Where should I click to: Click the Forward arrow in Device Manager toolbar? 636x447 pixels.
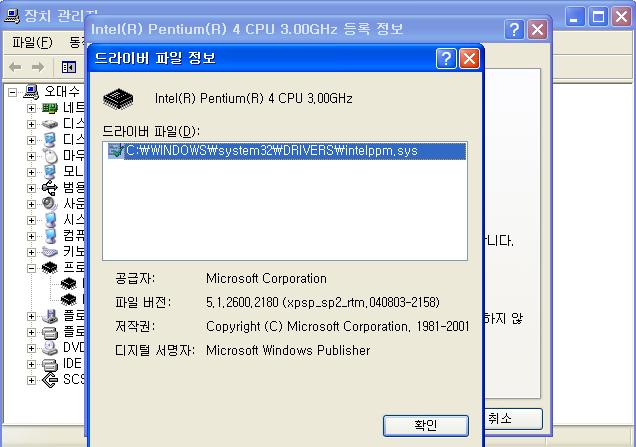38,67
